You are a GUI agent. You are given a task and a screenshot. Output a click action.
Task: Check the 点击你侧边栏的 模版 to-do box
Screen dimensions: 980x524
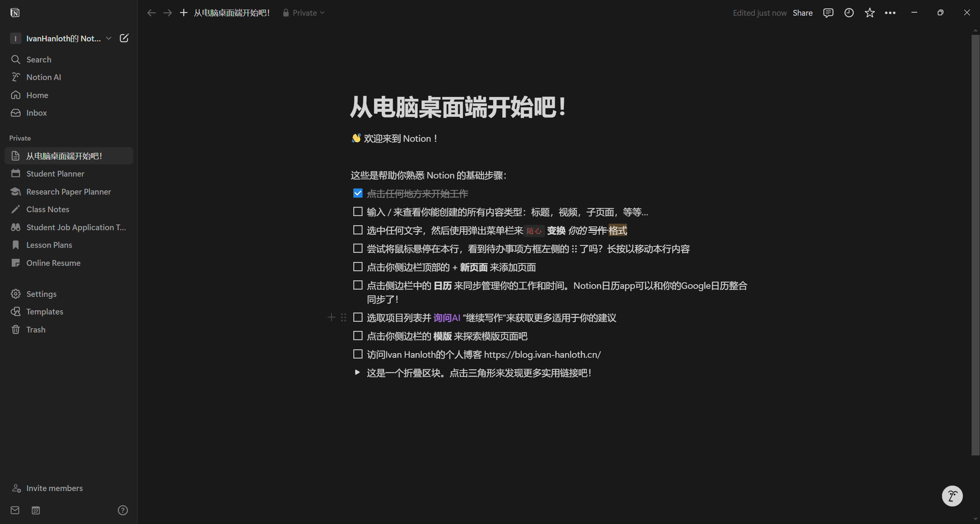[x=358, y=336]
